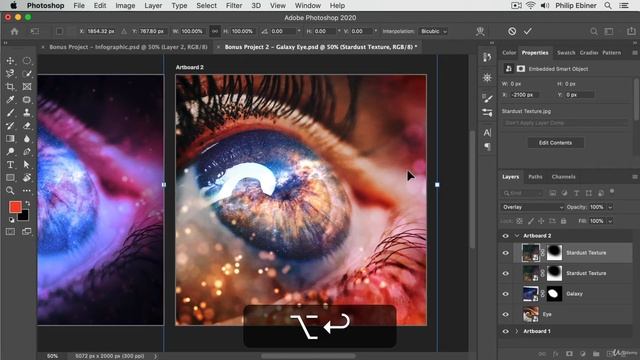Open the Swatch panel tab
This screenshot has height=360, width=640.
point(566,53)
